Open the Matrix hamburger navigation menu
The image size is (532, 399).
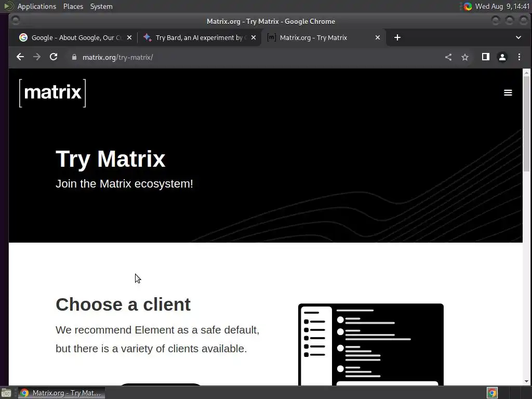[x=508, y=92]
